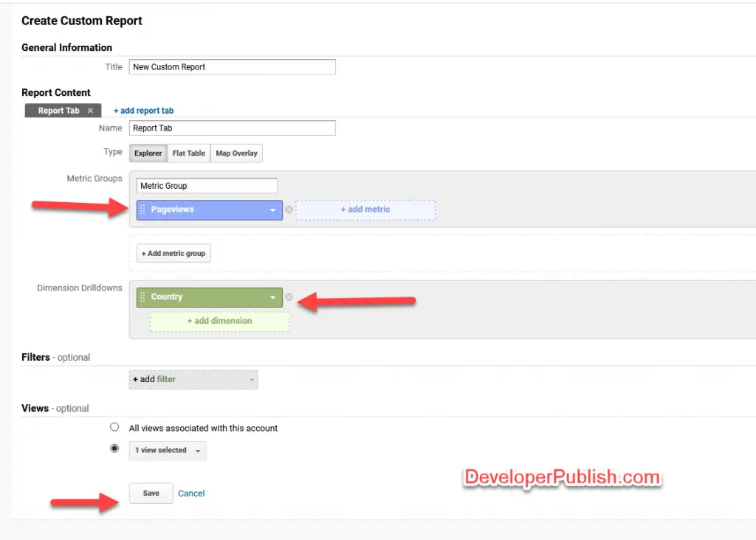
Task: Focus the report tab Name field
Action: coord(233,128)
